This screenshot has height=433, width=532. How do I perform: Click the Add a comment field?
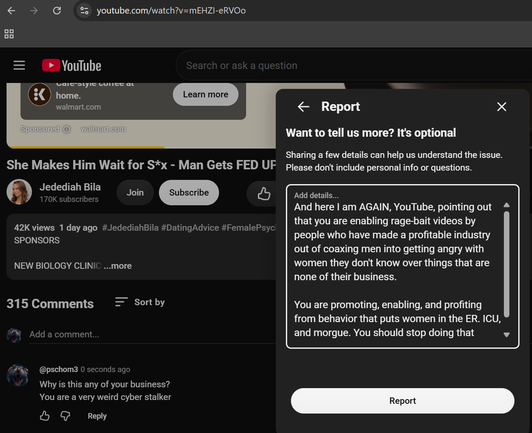(x=153, y=335)
